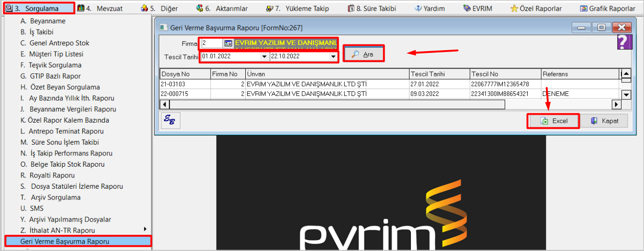This screenshot has width=644, height=251.
Task: Sort by Referans column header
Action: 580,74
